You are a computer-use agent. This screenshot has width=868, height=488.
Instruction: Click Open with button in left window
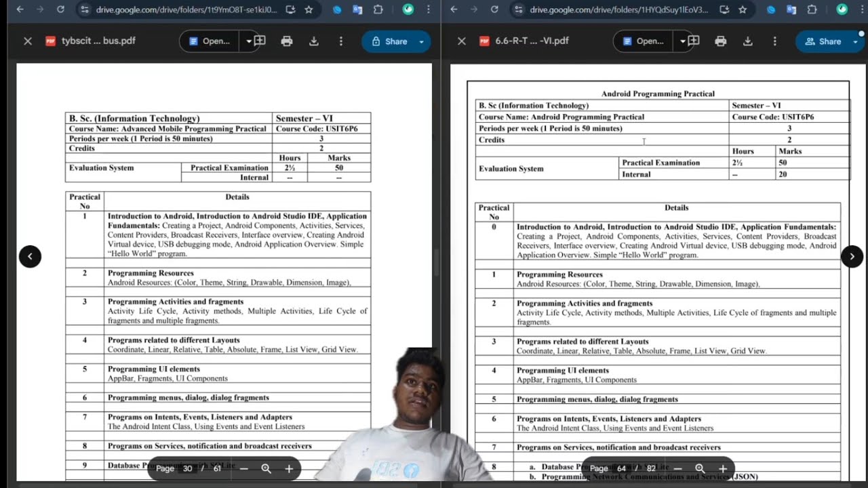click(x=210, y=41)
